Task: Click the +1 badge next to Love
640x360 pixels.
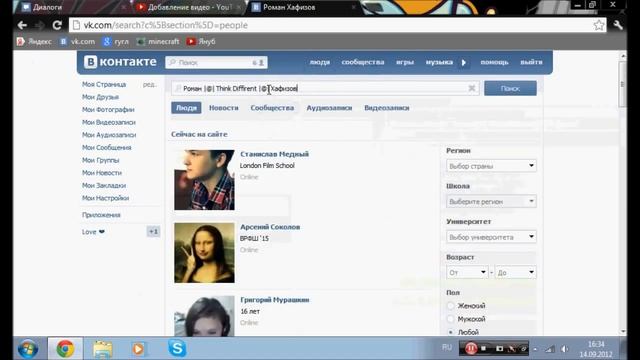Action: pos(153,232)
